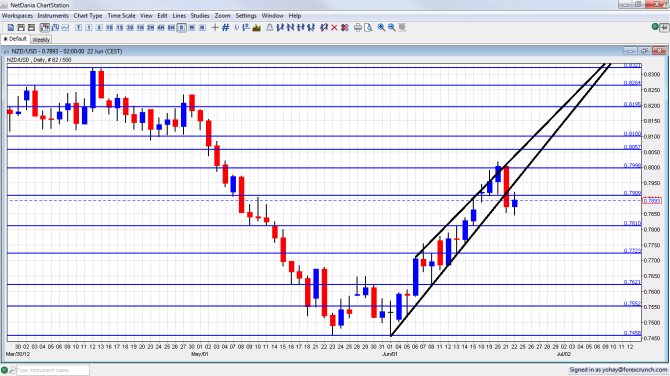Click the zoom in magnifier
Screen dimensions: 670x376
pyautogui.click(x=381, y=27)
